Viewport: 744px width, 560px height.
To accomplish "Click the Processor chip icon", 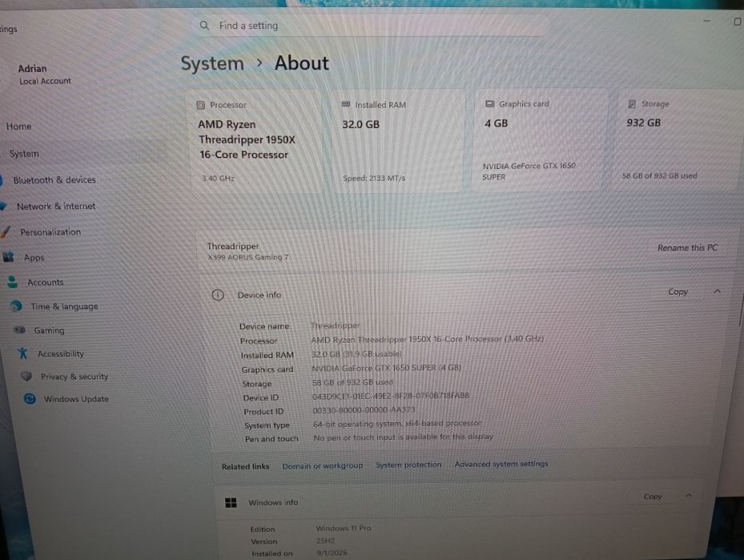I will [x=201, y=105].
